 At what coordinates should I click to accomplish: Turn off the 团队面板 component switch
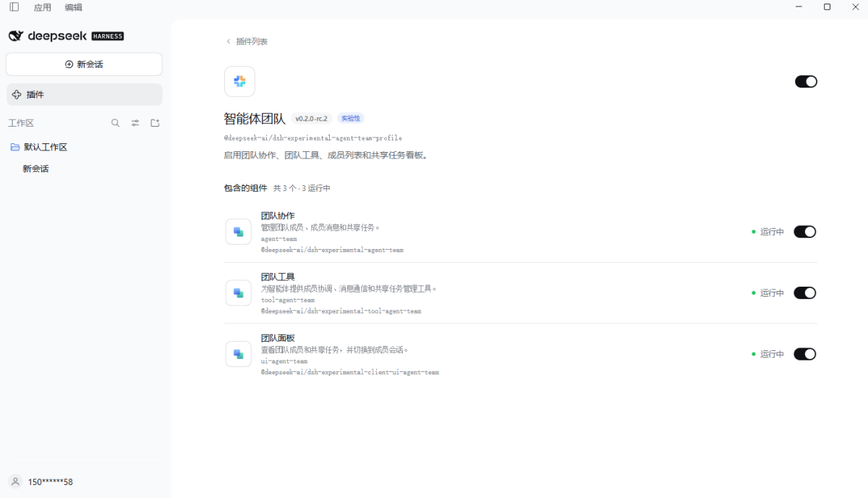pyautogui.click(x=805, y=354)
